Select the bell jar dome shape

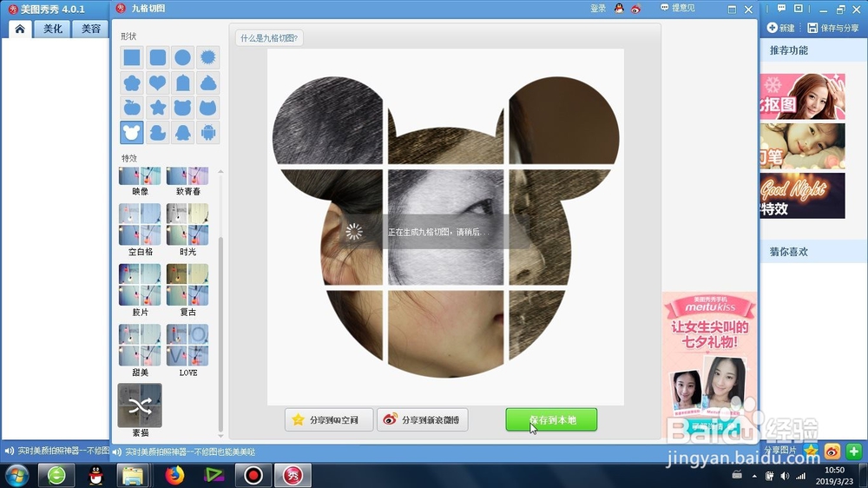coord(182,82)
